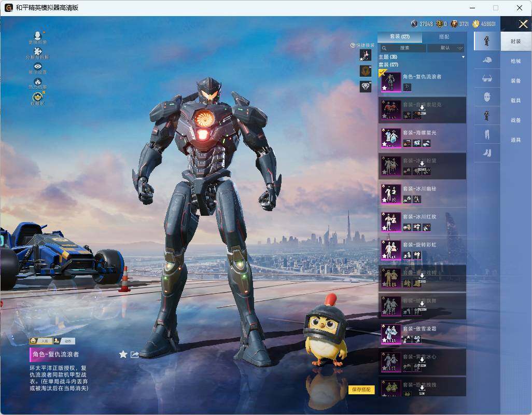Click the gold A-badge currency icon

[440, 24]
